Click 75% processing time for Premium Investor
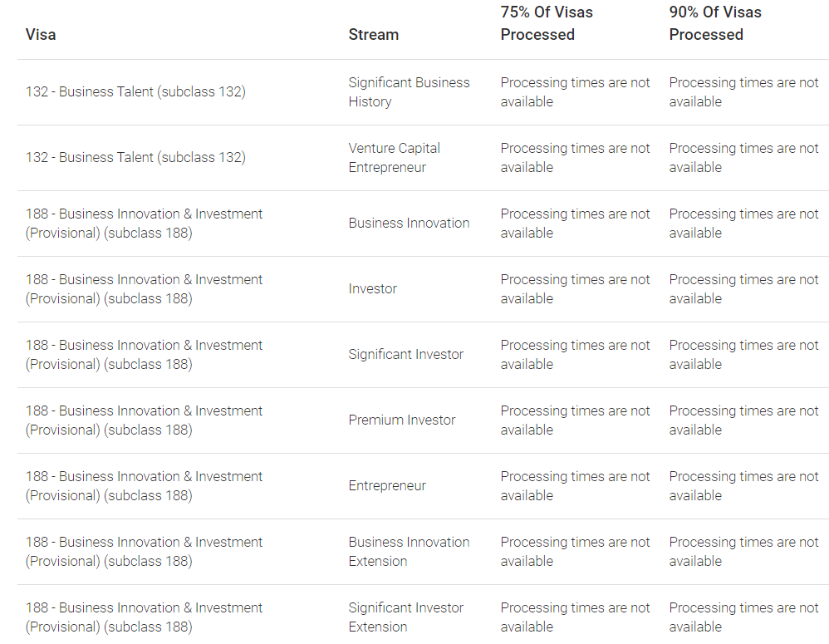This screenshot has height=644, width=829. pyautogui.click(x=575, y=420)
